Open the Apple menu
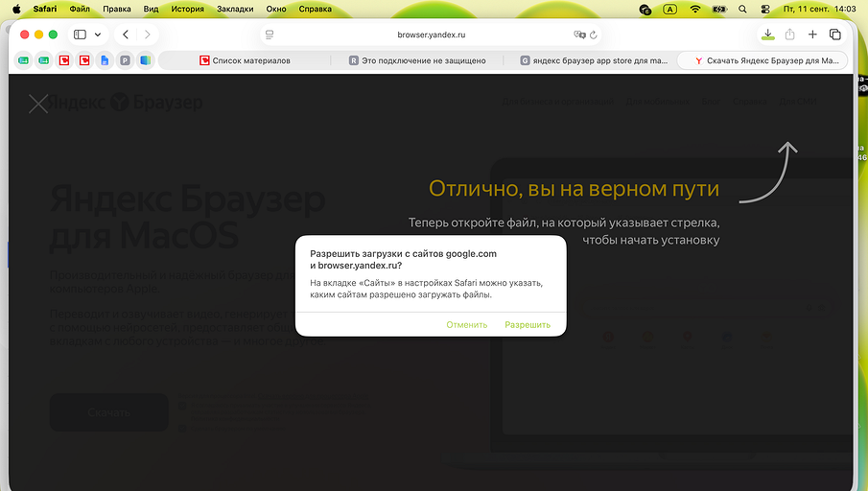868x491 pixels. pos(16,9)
